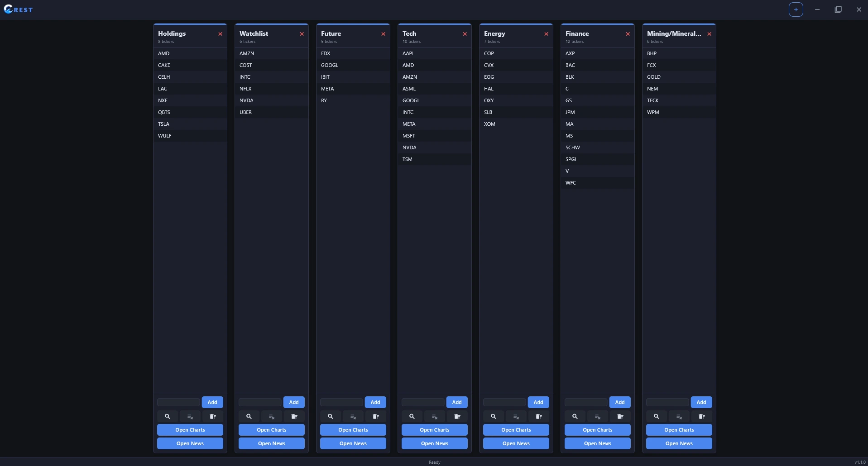
Task: Click remove-selected list icon in Energy panel
Action: coord(516,416)
